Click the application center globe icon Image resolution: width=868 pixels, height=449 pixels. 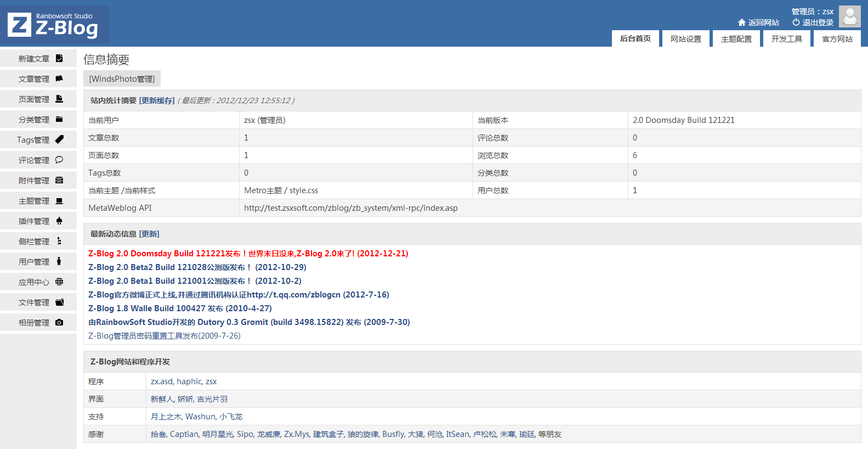(x=59, y=282)
